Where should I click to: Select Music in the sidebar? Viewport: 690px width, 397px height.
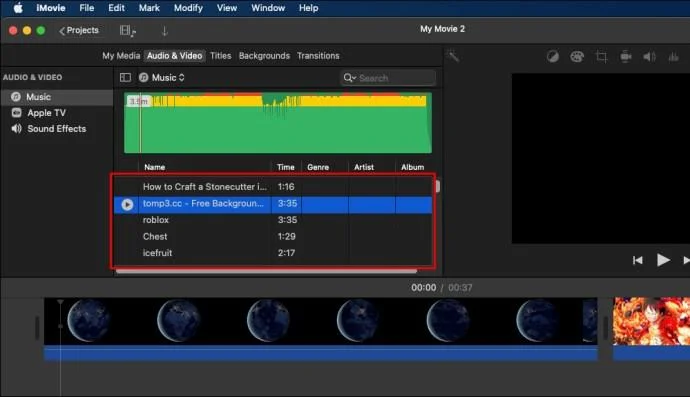click(57, 97)
